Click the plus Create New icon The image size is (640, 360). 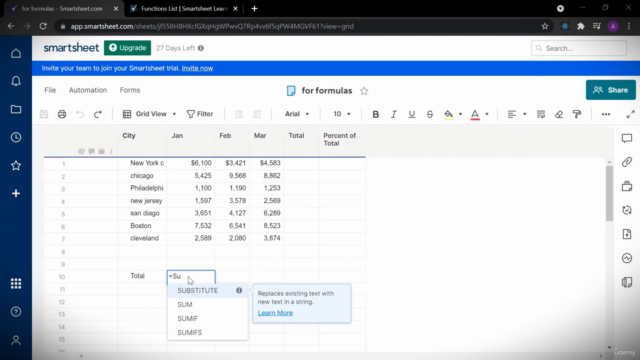click(x=16, y=193)
